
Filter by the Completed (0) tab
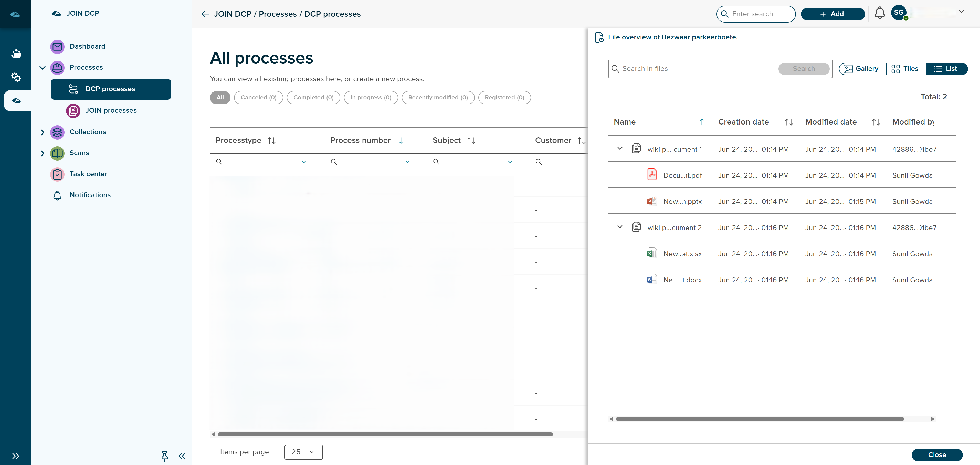313,97
